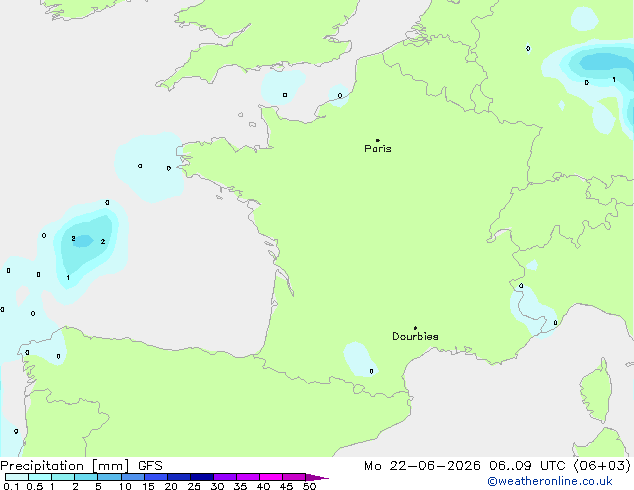Click the legend value label '10'
Viewport: 634px width, 490px height.
coord(125,486)
